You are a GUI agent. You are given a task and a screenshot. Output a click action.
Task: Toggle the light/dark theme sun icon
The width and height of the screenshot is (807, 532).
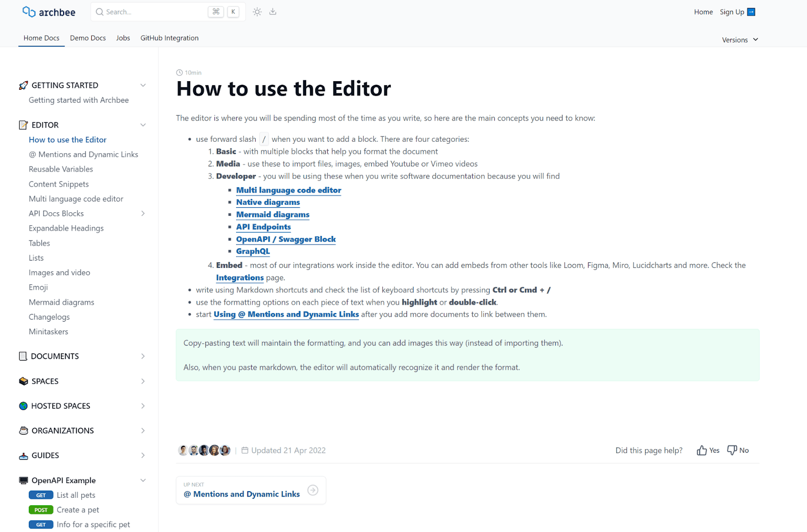257,12
